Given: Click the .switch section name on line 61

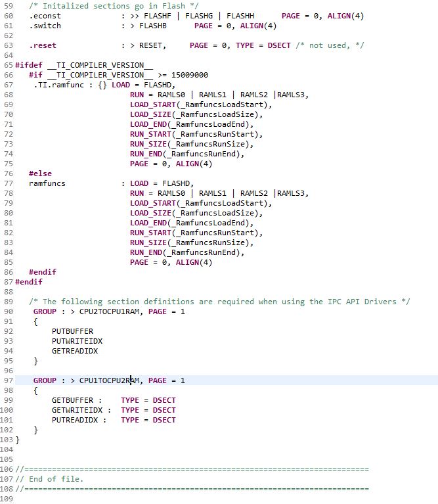Looking at the screenshot, I should [45, 26].
